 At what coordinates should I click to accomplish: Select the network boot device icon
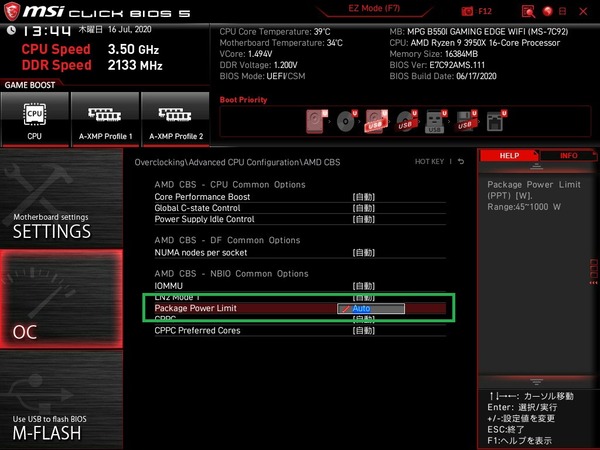494,122
